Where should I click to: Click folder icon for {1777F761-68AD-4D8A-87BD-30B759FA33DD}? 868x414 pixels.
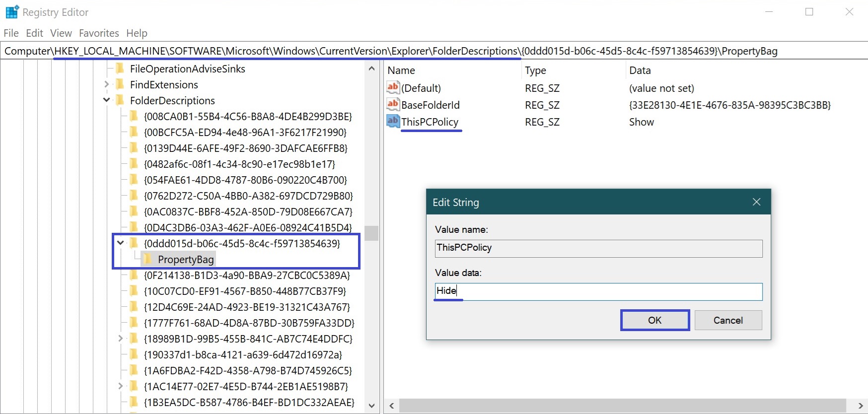click(134, 323)
